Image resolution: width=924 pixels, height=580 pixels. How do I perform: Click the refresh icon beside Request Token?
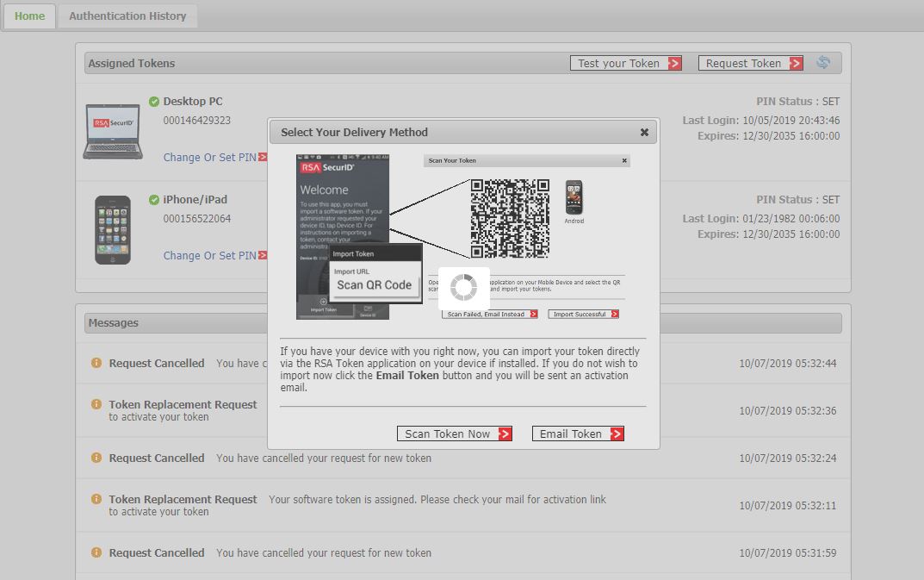pyautogui.click(x=823, y=63)
